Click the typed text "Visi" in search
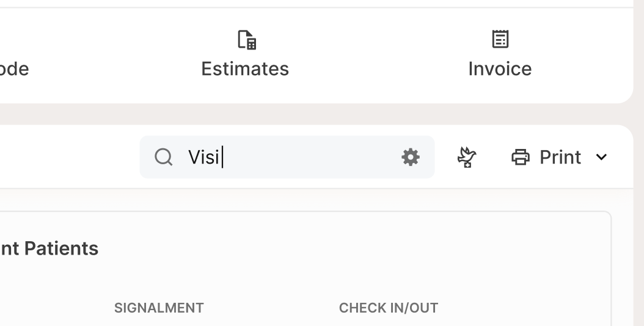The width and height of the screenshot is (644, 326). coord(203,158)
